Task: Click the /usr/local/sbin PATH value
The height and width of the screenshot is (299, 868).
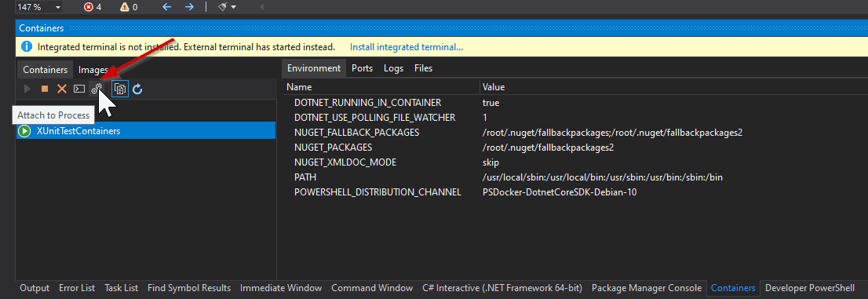Action: point(603,177)
